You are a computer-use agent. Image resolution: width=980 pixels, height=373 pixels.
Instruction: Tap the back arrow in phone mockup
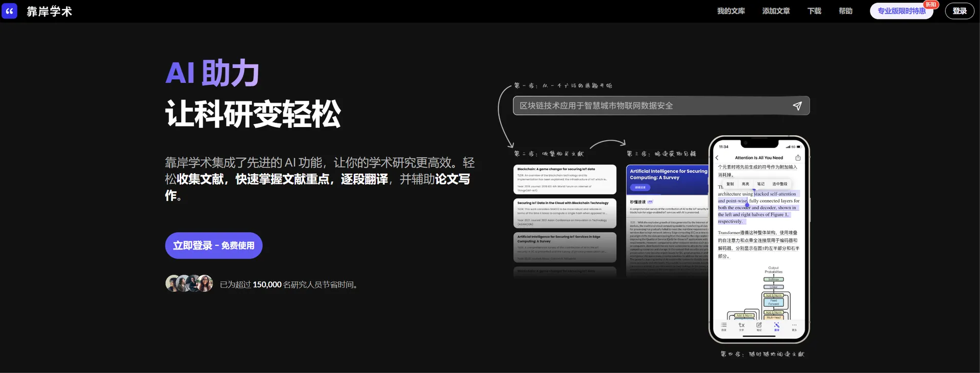click(x=717, y=158)
